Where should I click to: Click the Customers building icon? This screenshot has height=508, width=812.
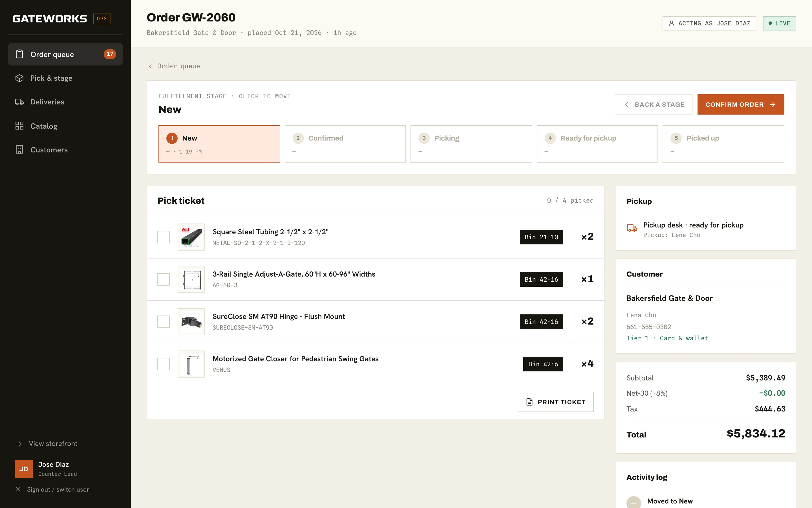19,150
